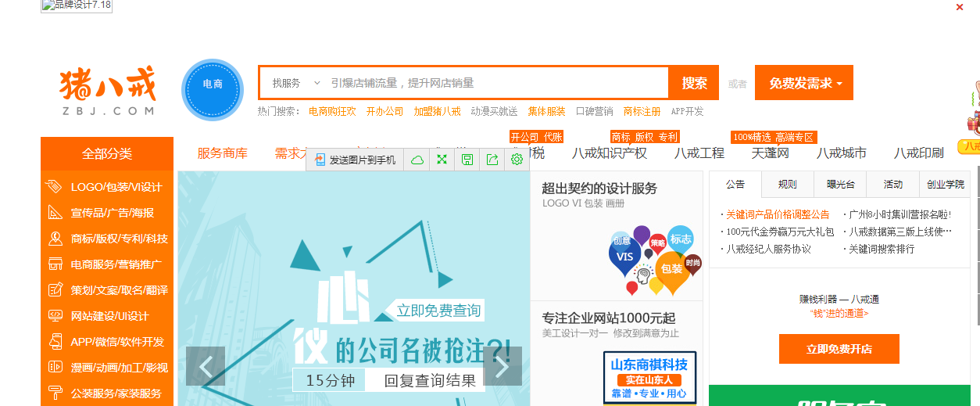Click the APP/微信/软件开发 phone icon
The width and height of the screenshot is (980, 406).
[x=55, y=342]
